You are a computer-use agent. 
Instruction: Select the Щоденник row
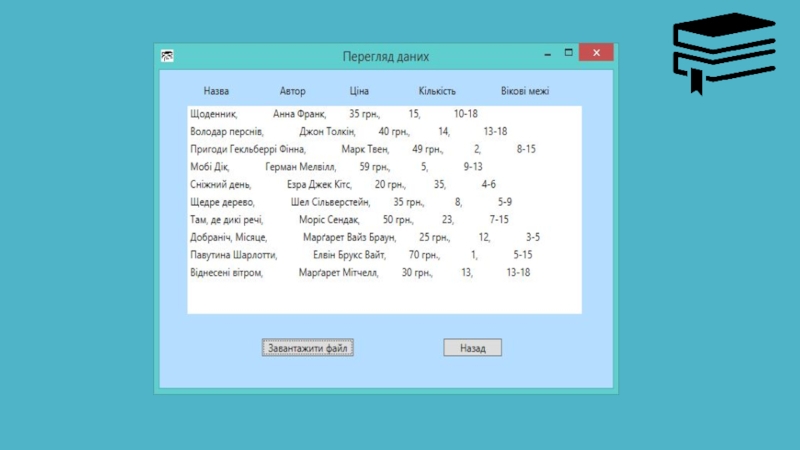[x=384, y=114]
